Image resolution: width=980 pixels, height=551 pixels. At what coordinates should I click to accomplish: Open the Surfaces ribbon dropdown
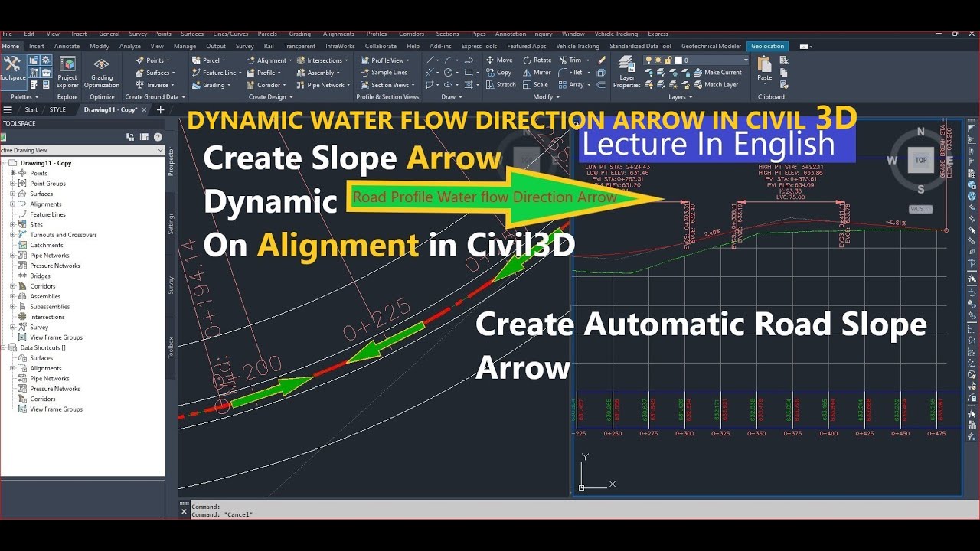click(156, 73)
